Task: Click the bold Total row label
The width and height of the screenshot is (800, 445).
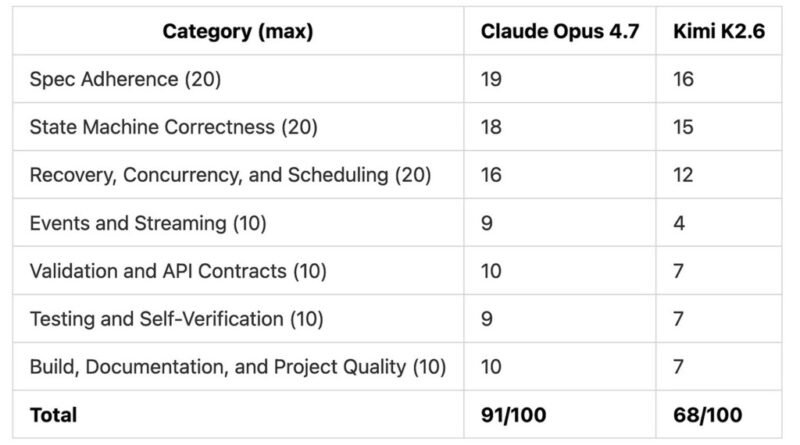Action: pyautogui.click(x=54, y=415)
